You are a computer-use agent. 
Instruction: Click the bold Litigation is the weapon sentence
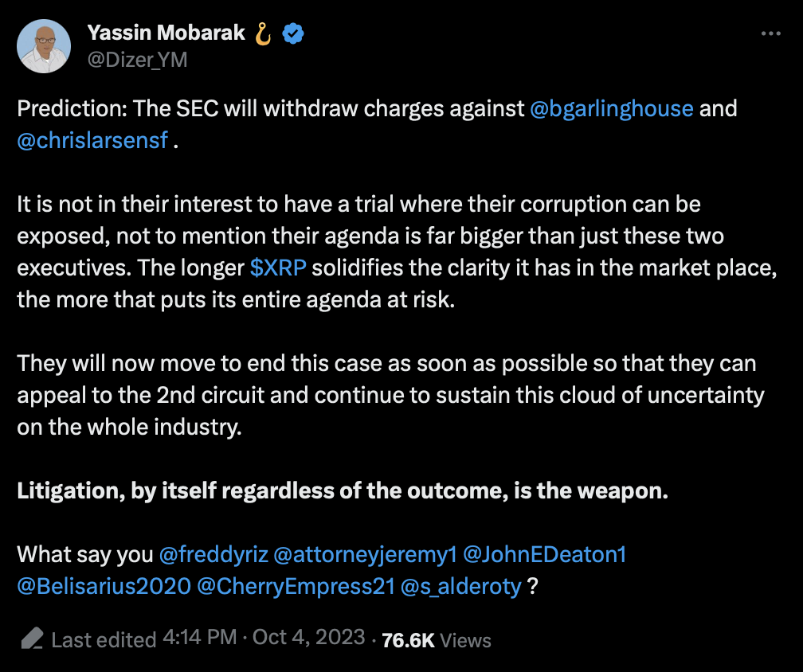coord(343,490)
